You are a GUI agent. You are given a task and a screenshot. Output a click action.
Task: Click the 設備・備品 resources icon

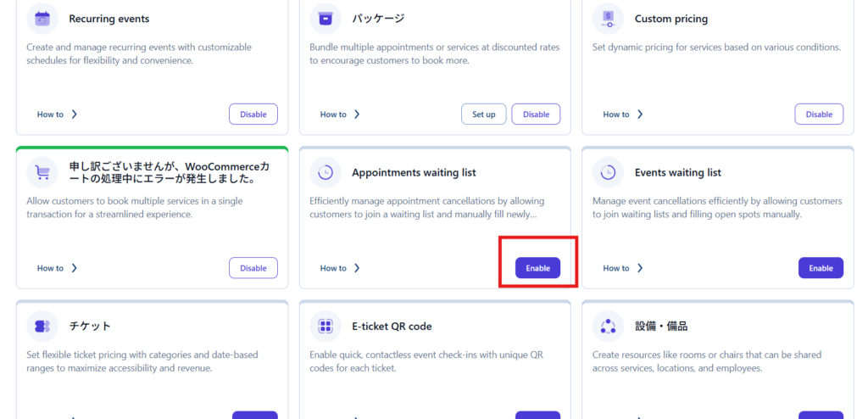pos(608,327)
